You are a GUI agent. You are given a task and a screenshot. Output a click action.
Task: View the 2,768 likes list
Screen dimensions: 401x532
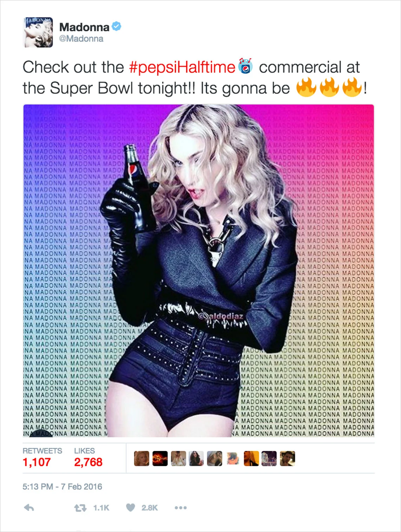point(88,458)
